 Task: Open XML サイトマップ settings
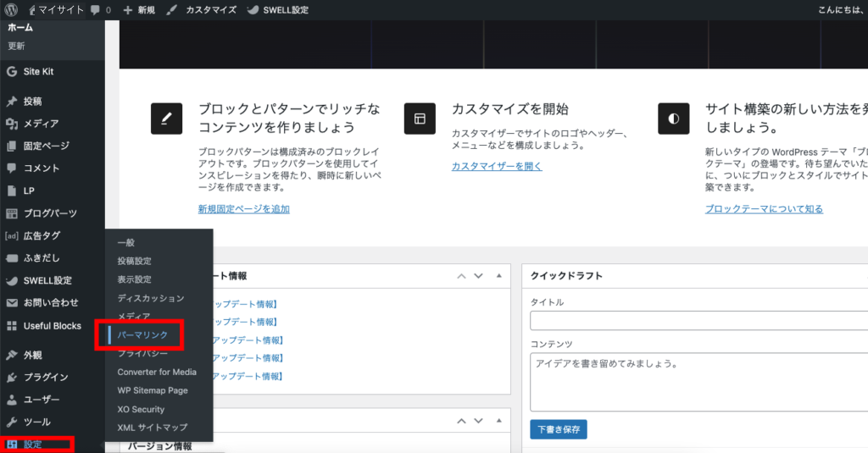tap(153, 427)
